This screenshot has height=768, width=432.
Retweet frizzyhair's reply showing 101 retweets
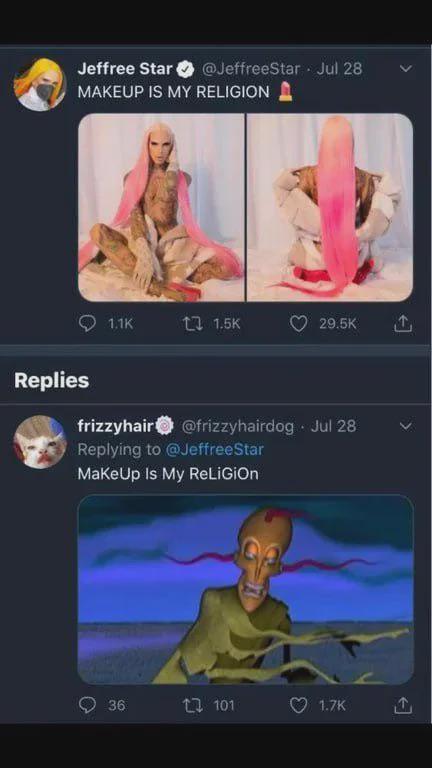click(189, 705)
